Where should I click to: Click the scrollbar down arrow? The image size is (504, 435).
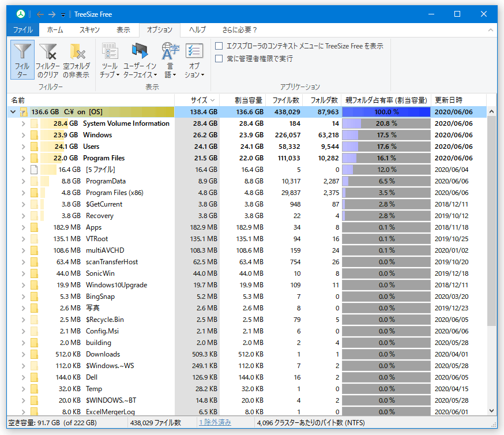pyautogui.click(x=491, y=411)
